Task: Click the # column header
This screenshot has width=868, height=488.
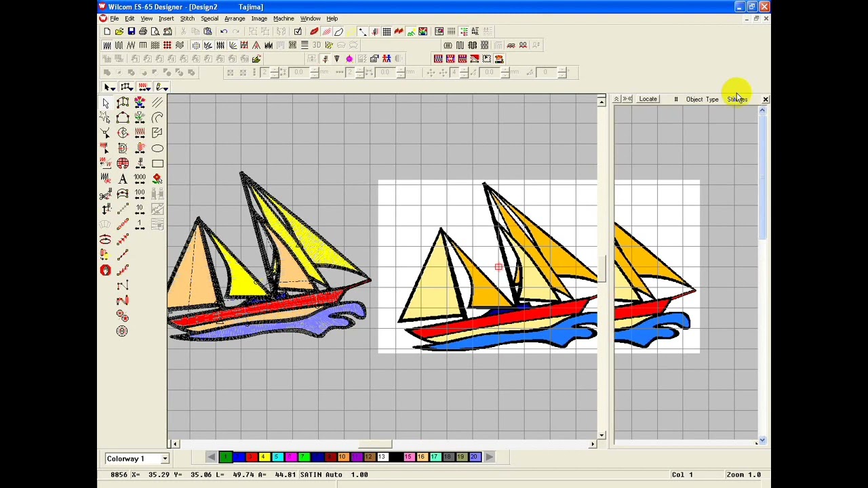Action: [675, 100]
